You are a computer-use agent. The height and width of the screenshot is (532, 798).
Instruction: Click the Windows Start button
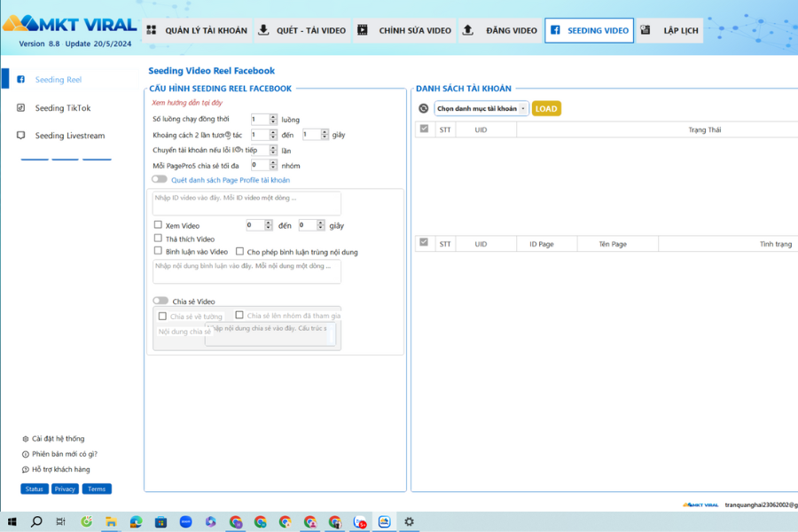12,522
